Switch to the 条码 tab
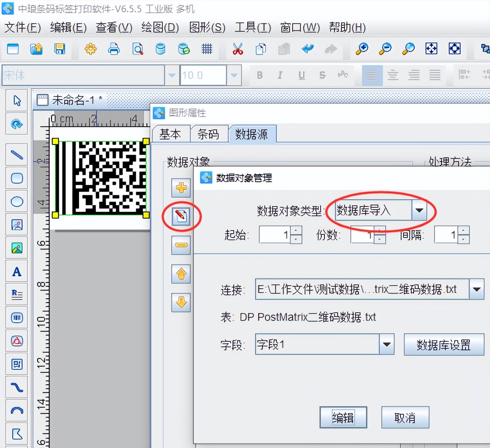Image resolution: width=490 pixels, height=448 pixels. (209, 134)
